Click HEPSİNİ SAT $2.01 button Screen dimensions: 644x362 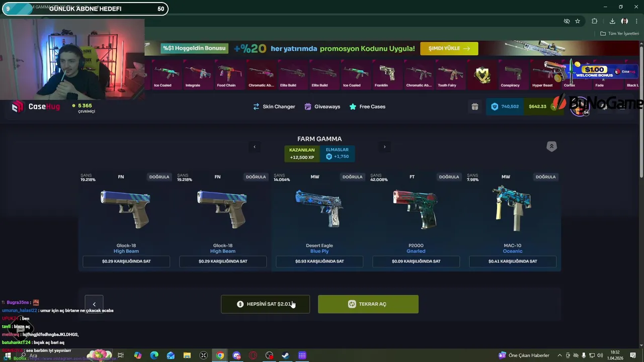pyautogui.click(x=265, y=304)
